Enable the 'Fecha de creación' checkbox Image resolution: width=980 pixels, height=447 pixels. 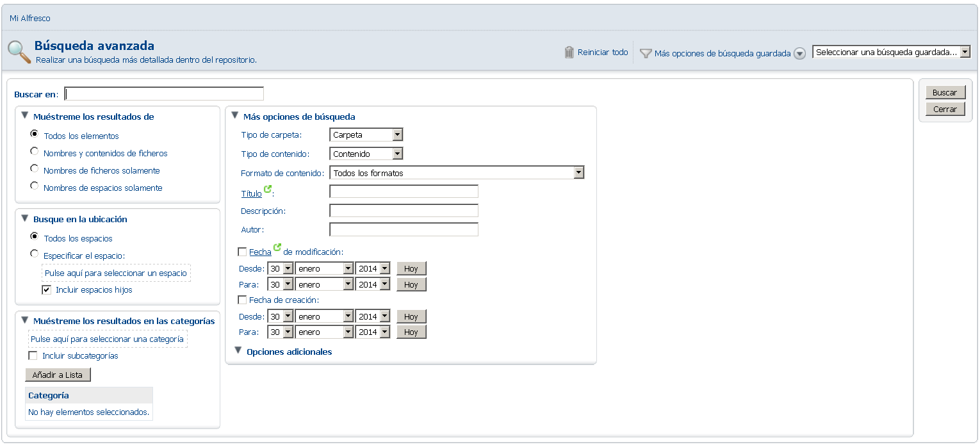pos(242,300)
